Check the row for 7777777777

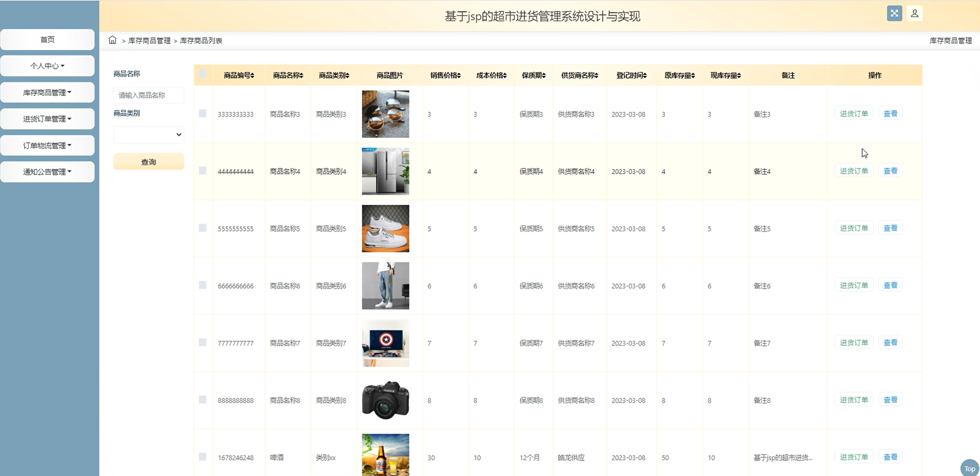pos(202,342)
